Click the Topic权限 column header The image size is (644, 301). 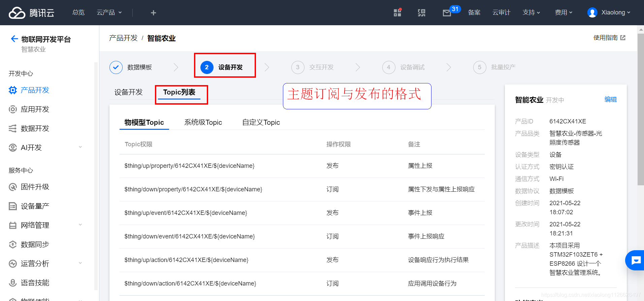tap(138, 144)
